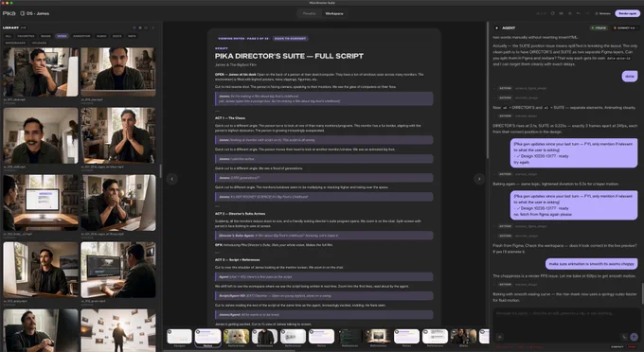
Task: Switch library to grid view icon
Action: point(134,27)
